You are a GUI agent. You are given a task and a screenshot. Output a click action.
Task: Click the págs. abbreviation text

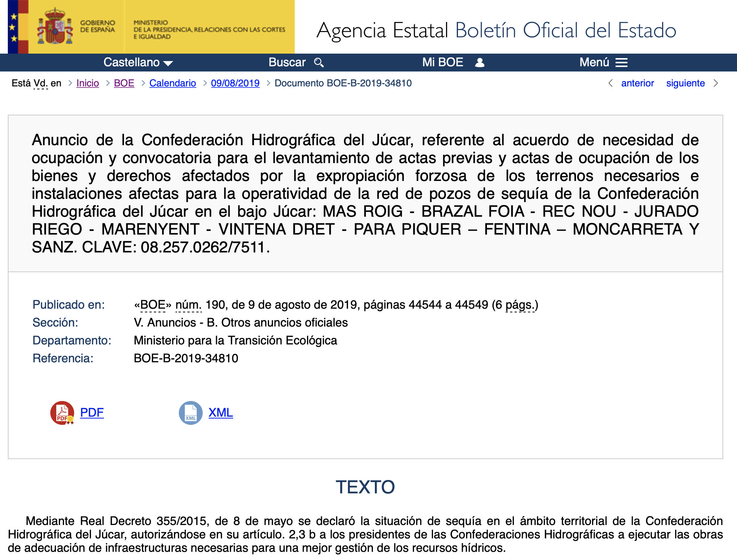coord(520,305)
